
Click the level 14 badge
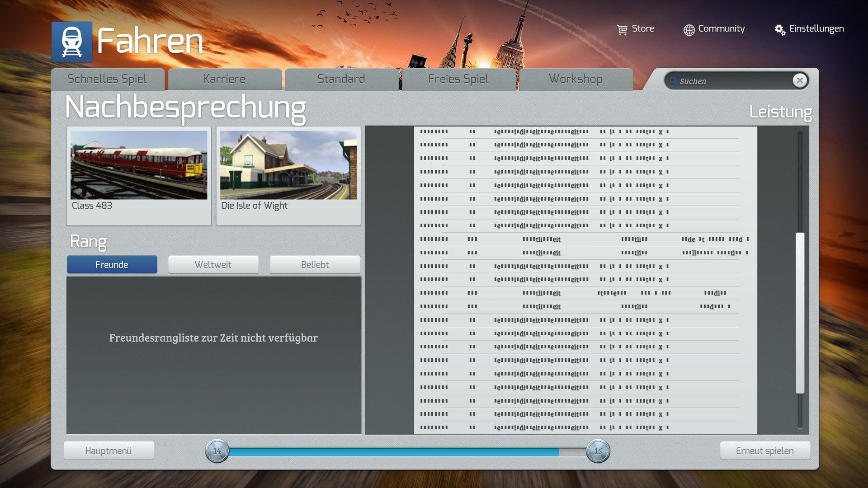(217, 451)
